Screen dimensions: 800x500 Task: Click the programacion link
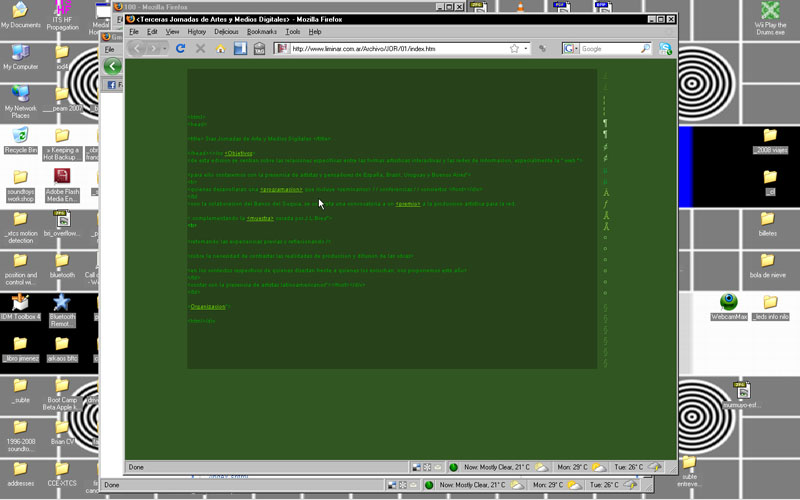[283, 188]
